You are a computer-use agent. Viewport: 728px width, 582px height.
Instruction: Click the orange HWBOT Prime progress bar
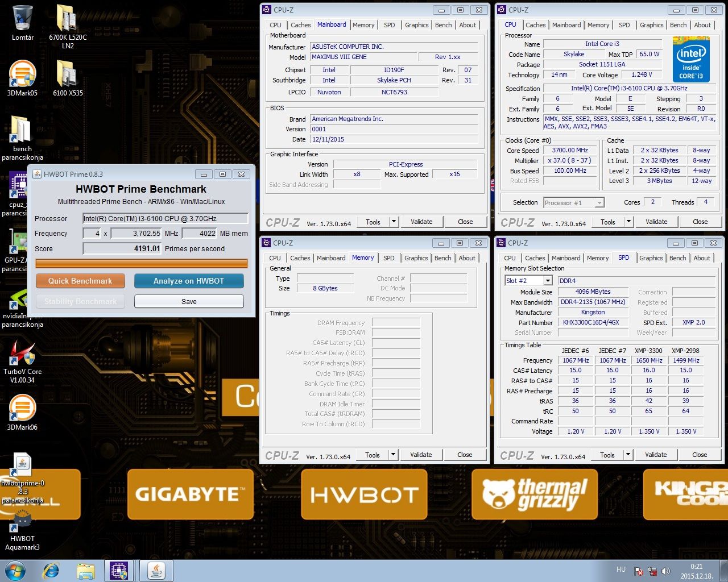(x=142, y=263)
